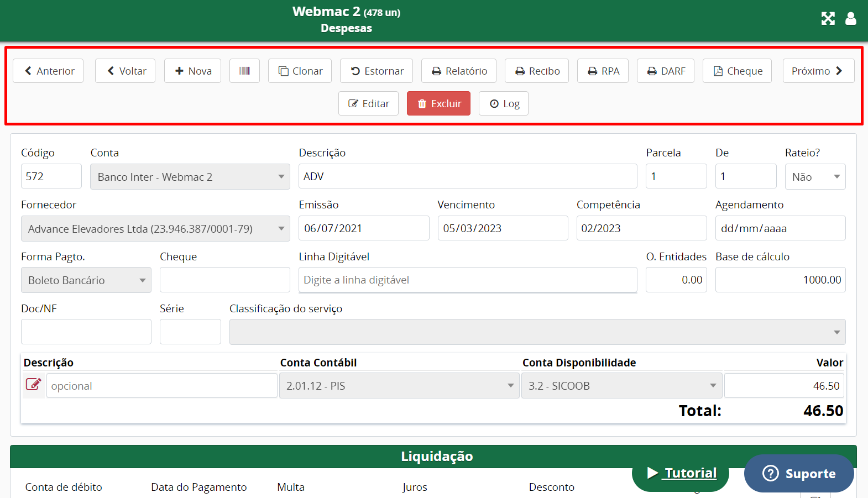The height and width of the screenshot is (498, 868).
Task: Expand the Conta Contábil PIS dropdown
Action: click(x=399, y=386)
